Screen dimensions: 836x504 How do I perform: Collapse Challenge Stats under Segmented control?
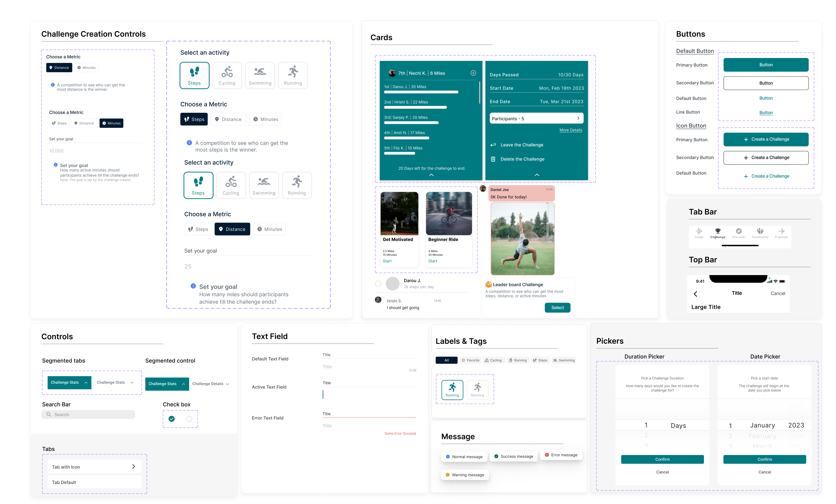[167, 384]
